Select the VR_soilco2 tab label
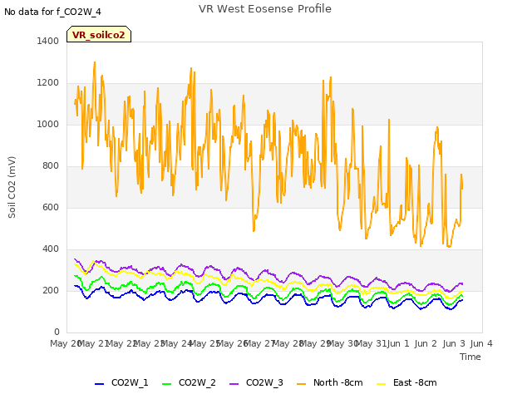The image size is (532, 399). pyautogui.click(x=99, y=35)
